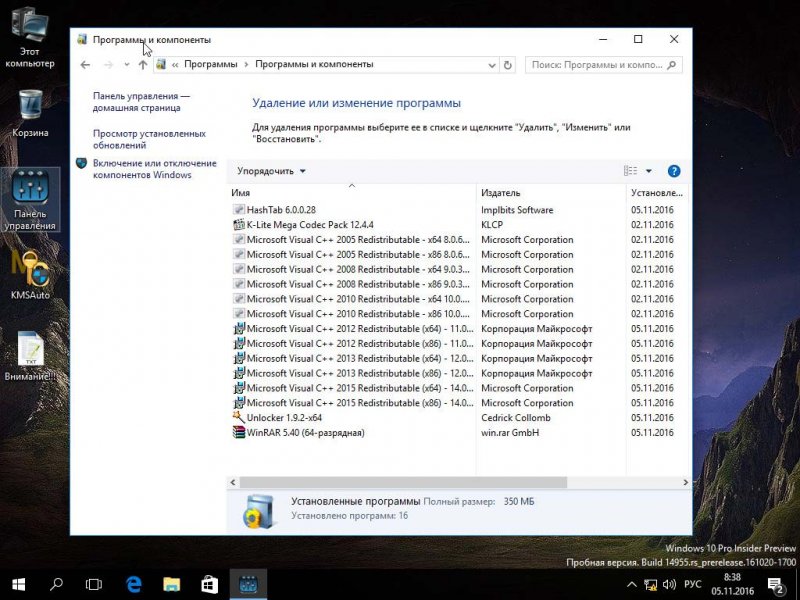Click Программы in the breadcrumb path
Screen dimensions: 800x600
[x=211, y=64]
